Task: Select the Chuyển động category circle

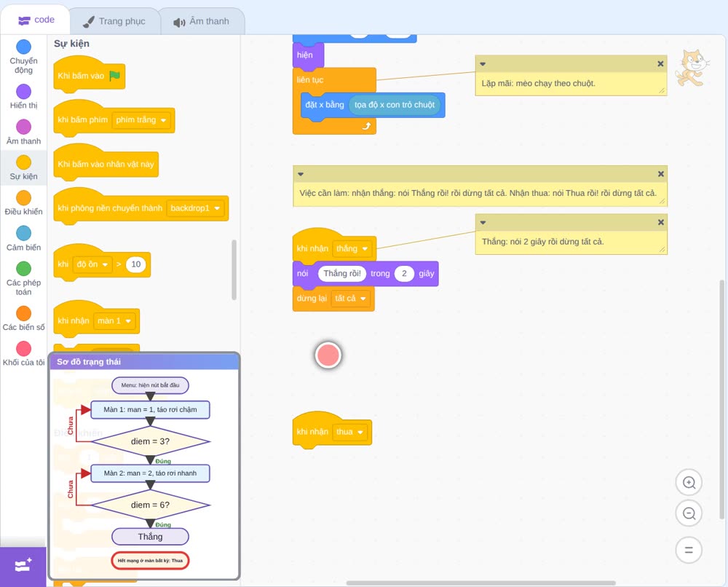Action: (24, 47)
